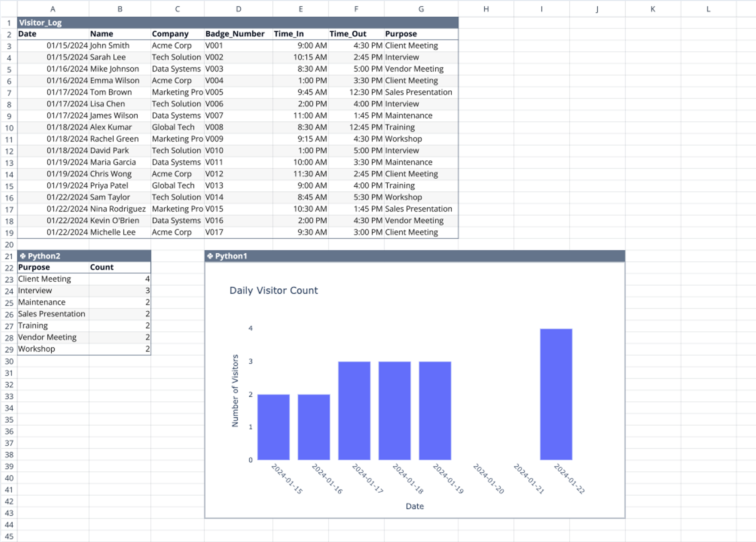This screenshot has height=542, width=756.
Task: Click the Date x-axis title
Action: (415, 506)
